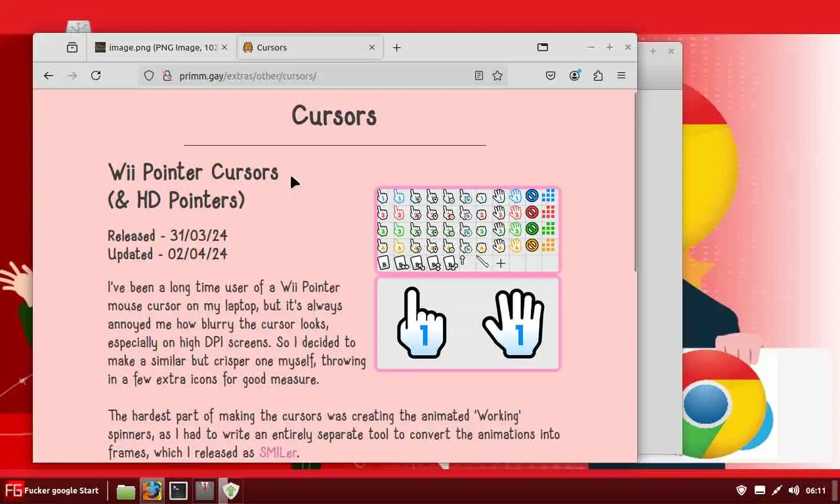Click the Cursors page heading
This screenshot has height=504, width=840.
point(334,115)
